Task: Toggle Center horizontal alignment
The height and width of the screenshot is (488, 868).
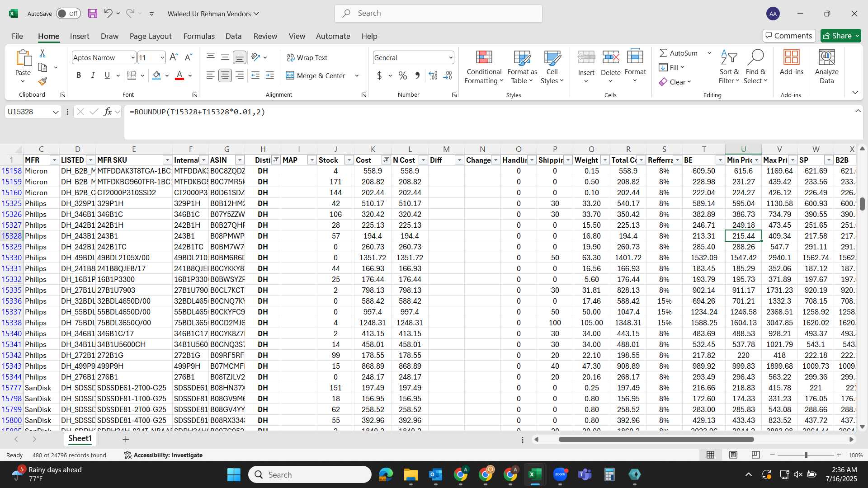Action: (225, 75)
